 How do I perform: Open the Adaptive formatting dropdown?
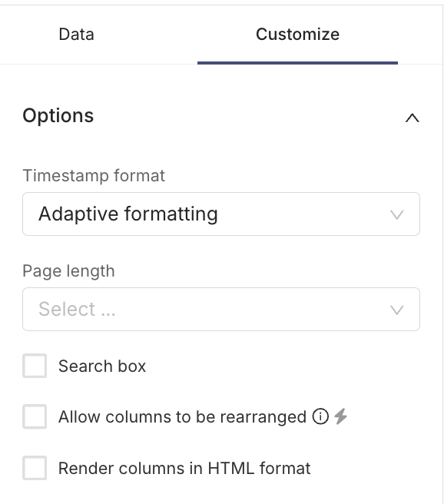click(221, 214)
